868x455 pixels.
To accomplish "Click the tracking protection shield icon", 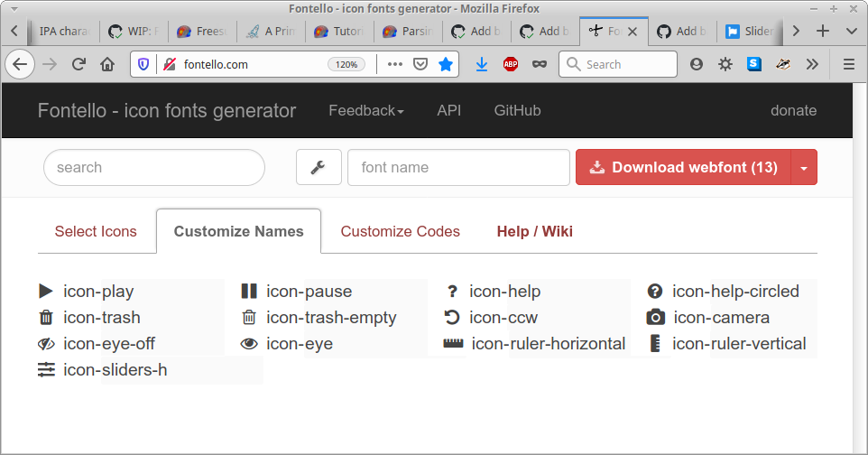I will click(x=143, y=65).
